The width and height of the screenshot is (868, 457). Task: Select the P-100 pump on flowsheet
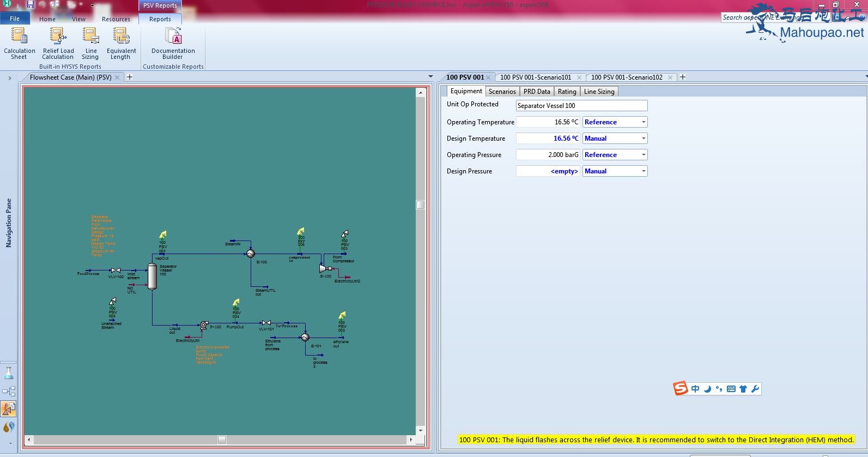pyautogui.click(x=204, y=325)
